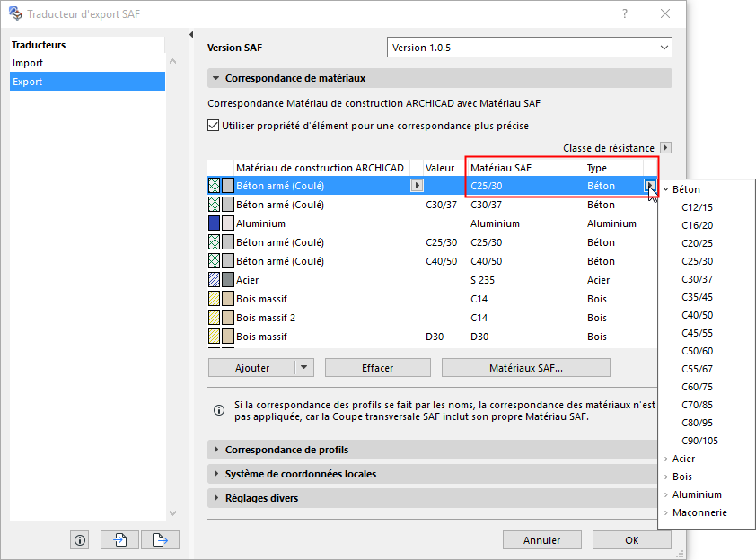Choose C16/20 from the popup list
756x560 pixels.
point(697,225)
